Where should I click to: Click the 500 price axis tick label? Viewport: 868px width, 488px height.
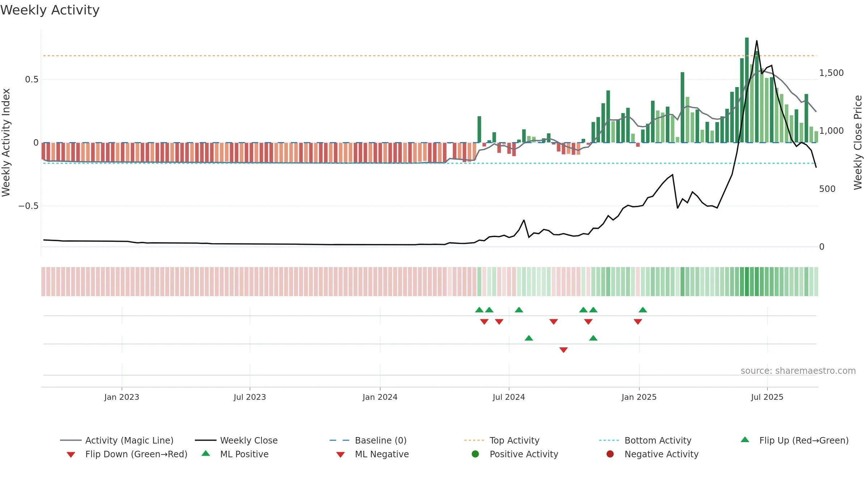827,189
